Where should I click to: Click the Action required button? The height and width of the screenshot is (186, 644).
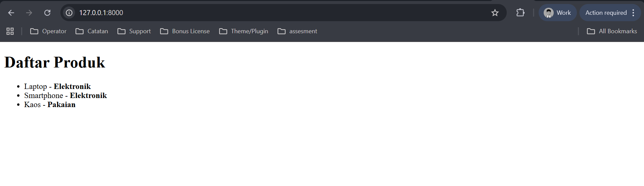[x=606, y=13]
